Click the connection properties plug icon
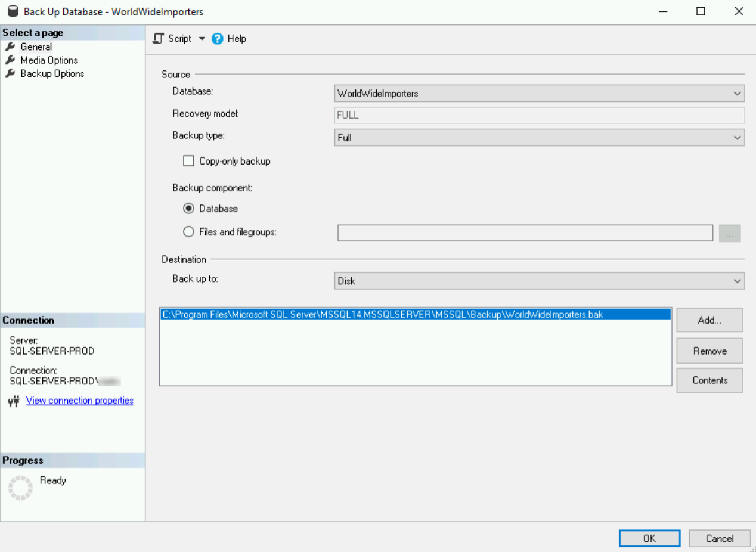This screenshot has width=756, height=552. coord(13,401)
